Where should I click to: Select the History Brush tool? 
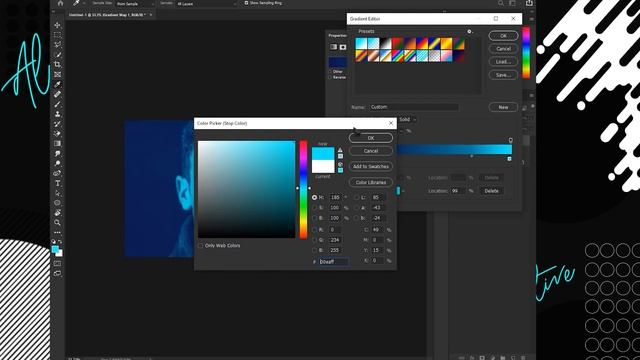pos(58,124)
